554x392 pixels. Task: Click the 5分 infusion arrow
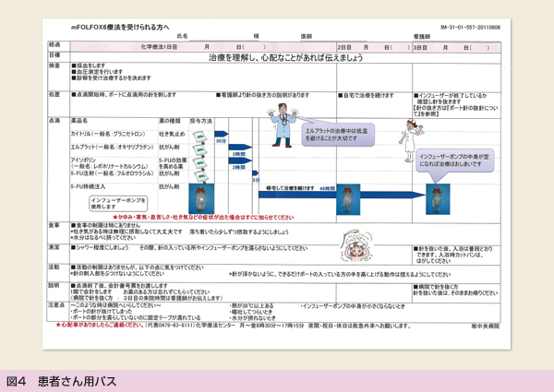tap(256, 172)
